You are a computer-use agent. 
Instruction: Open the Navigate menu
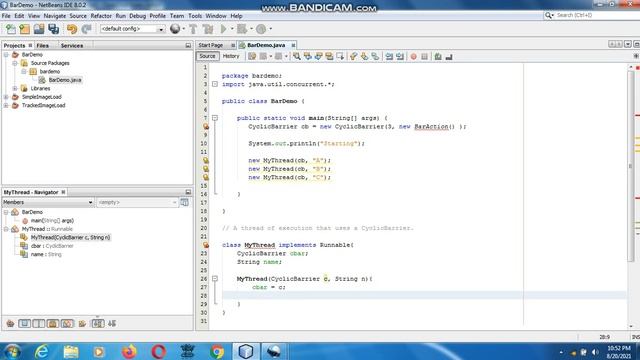click(55, 16)
